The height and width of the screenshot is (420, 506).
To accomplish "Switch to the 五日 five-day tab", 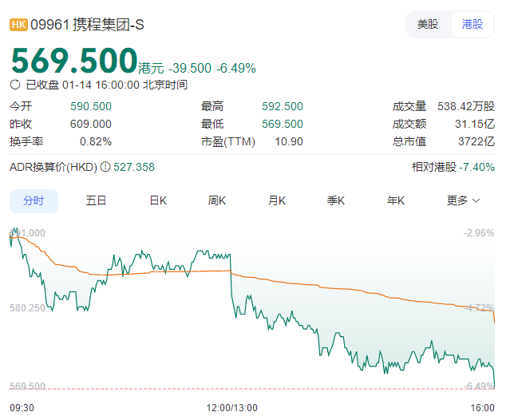I will (96, 201).
